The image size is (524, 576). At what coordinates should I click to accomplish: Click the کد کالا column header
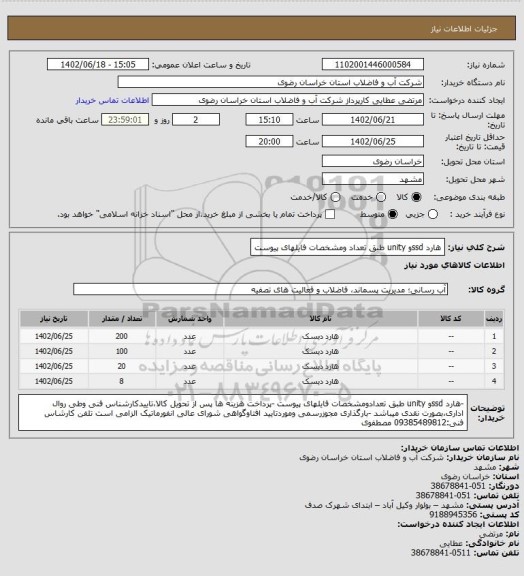click(x=451, y=318)
